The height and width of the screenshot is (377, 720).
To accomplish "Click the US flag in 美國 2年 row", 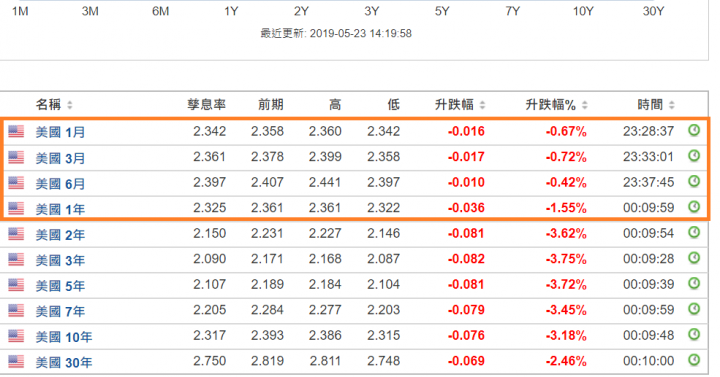I will [x=16, y=234].
